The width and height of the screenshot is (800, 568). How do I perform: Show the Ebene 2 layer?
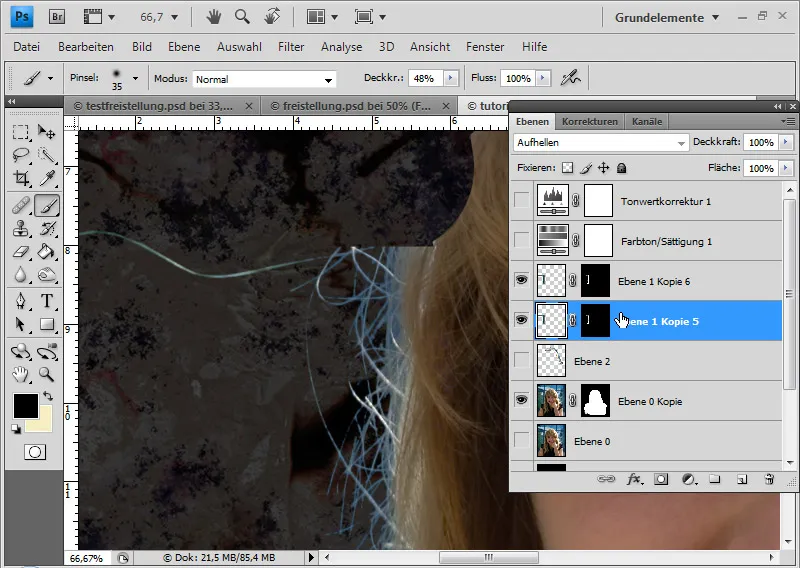click(x=521, y=360)
